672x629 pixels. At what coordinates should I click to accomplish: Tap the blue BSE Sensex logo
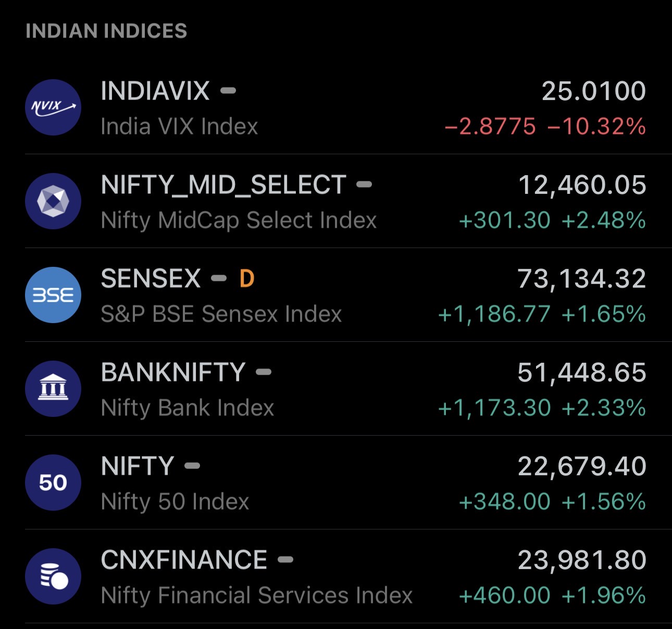pyautogui.click(x=53, y=295)
